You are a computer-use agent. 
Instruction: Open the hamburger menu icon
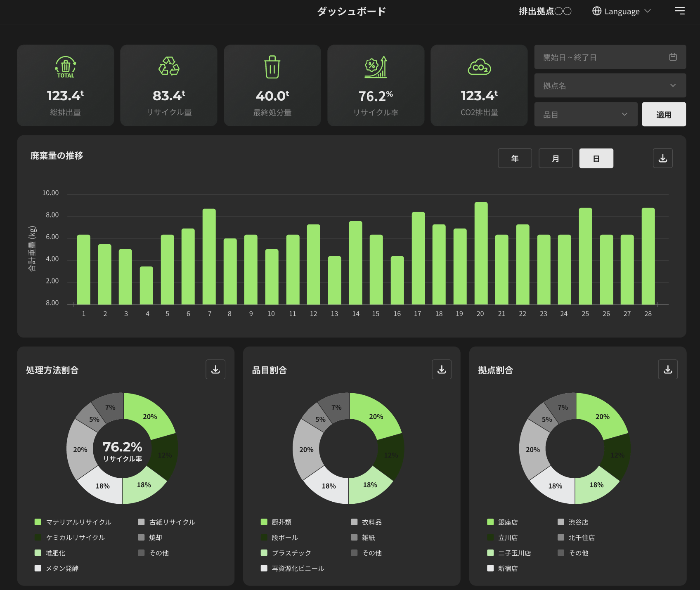click(x=679, y=11)
